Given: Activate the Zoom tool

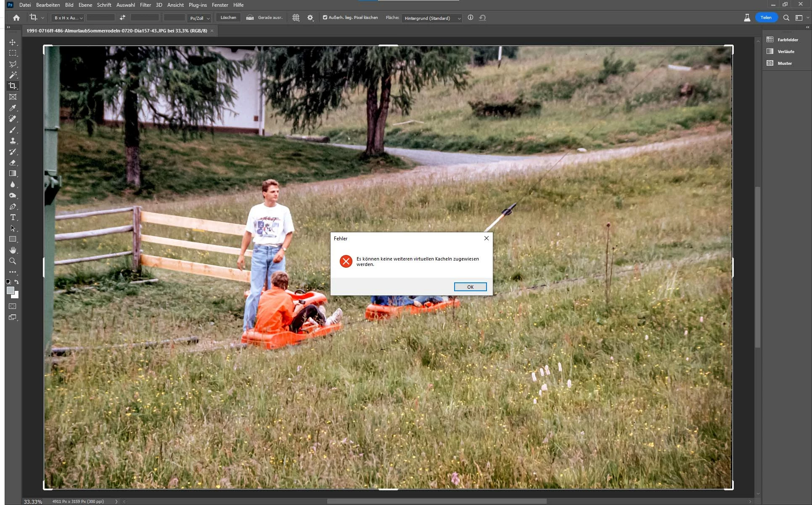Looking at the screenshot, I should pyautogui.click(x=13, y=261).
